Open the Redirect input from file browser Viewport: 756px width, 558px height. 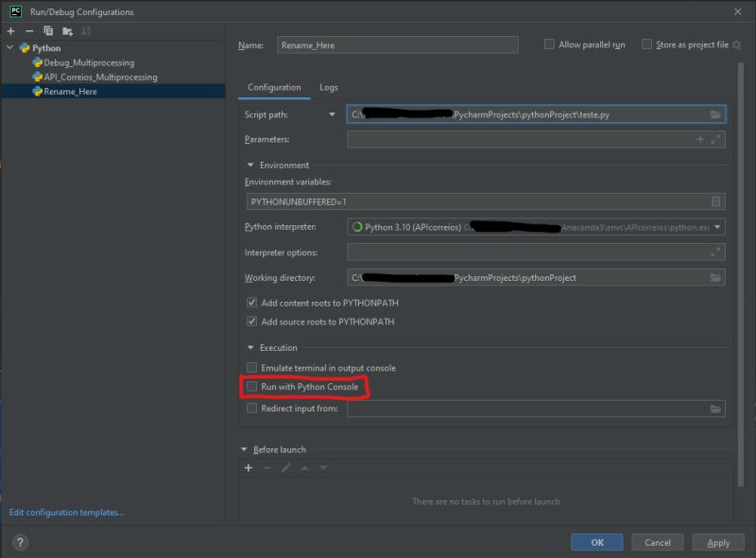tap(716, 410)
